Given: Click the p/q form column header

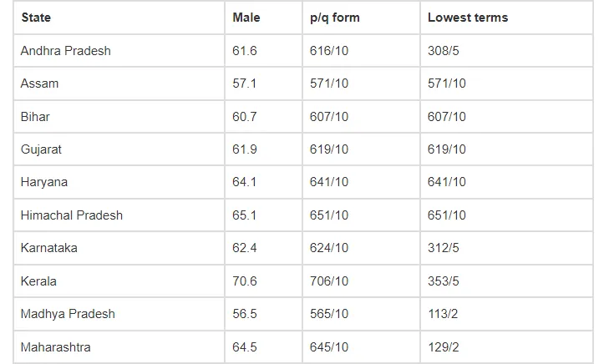Looking at the screenshot, I should (x=334, y=18).
